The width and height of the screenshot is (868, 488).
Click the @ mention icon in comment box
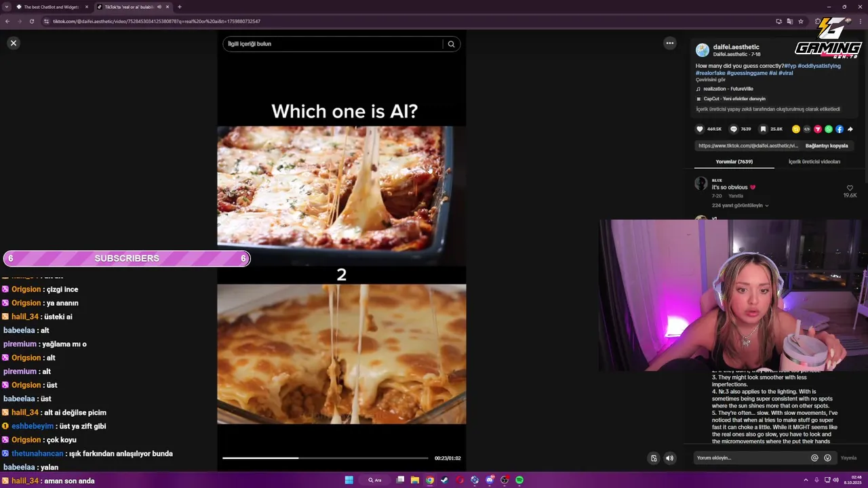[814, 458]
